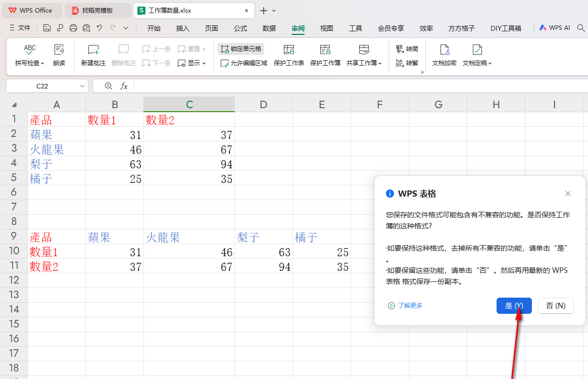Screen dimensions: 588x379
Task: Switch to the Page (页面) tab
Action: (x=212, y=28)
